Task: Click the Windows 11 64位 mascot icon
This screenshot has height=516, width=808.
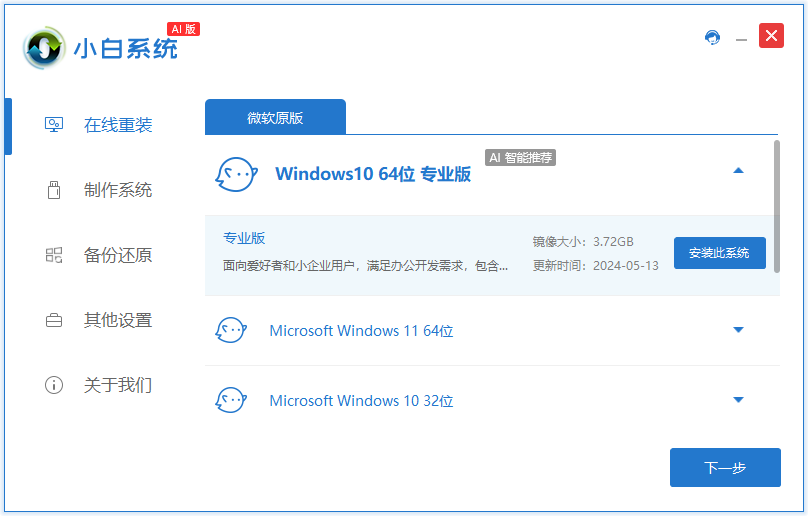Action: pos(231,330)
